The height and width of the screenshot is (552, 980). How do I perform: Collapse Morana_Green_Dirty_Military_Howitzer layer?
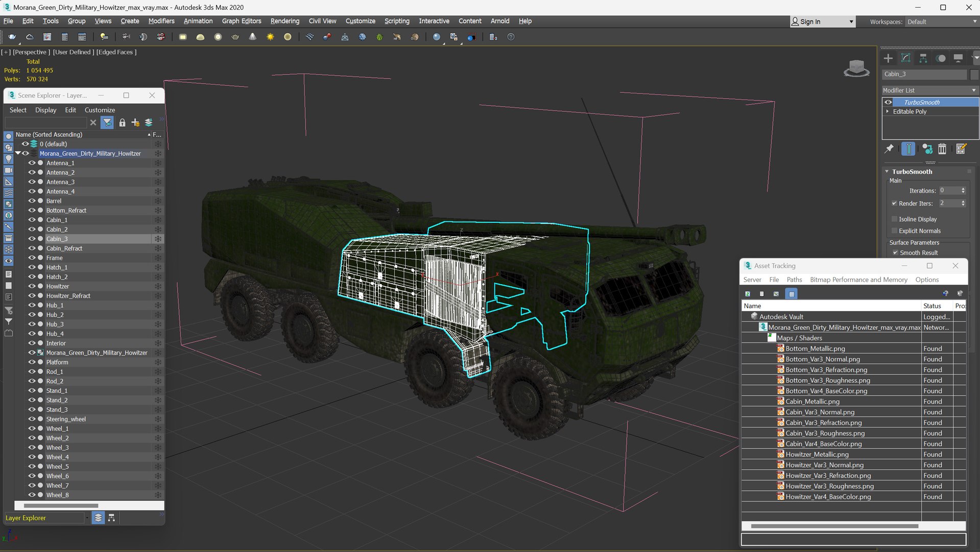coord(18,153)
